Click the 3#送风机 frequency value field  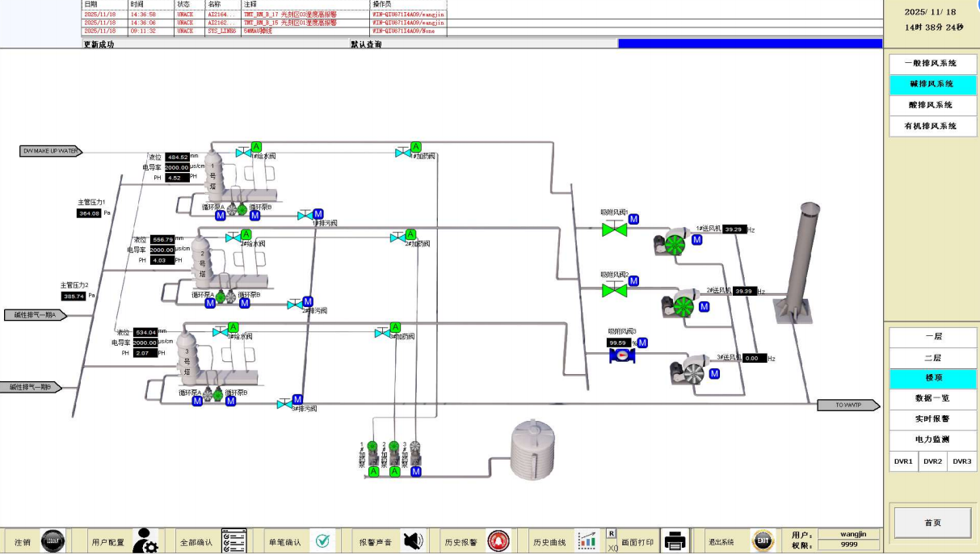pyautogui.click(x=755, y=358)
